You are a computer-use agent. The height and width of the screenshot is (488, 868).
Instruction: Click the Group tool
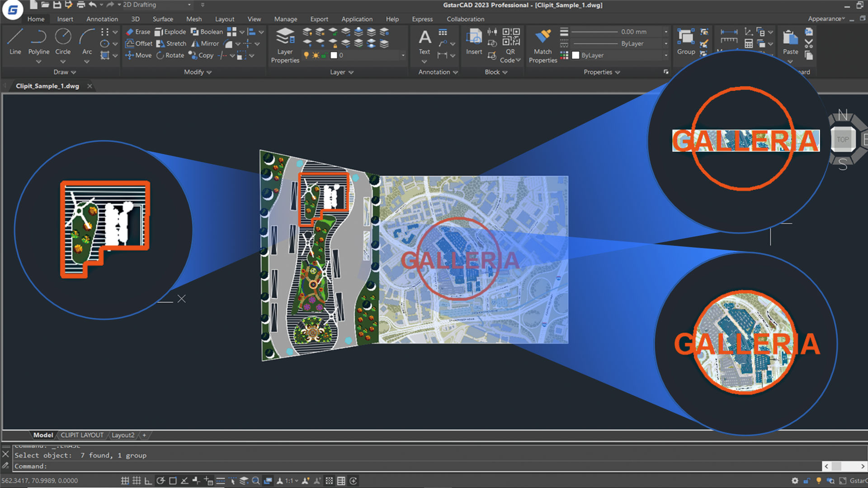[x=686, y=42]
